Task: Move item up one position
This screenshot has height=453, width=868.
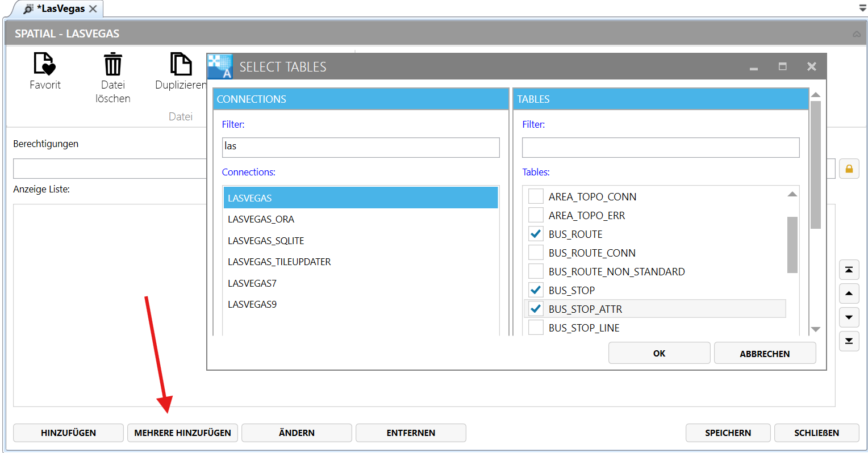Action: click(x=849, y=293)
